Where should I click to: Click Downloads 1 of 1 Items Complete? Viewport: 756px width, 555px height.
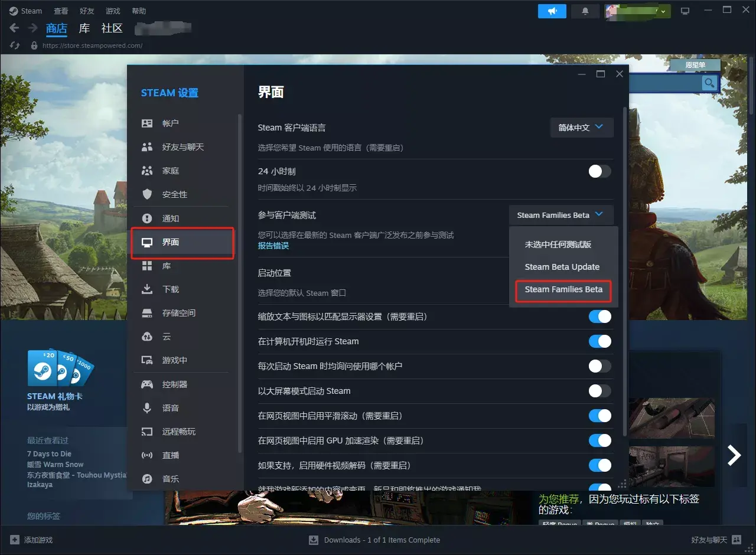coord(382,540)
